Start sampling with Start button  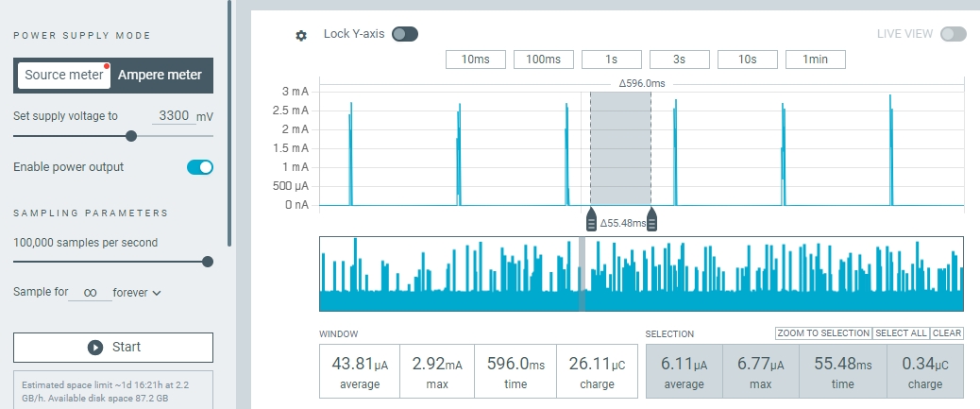click(113, 347)
